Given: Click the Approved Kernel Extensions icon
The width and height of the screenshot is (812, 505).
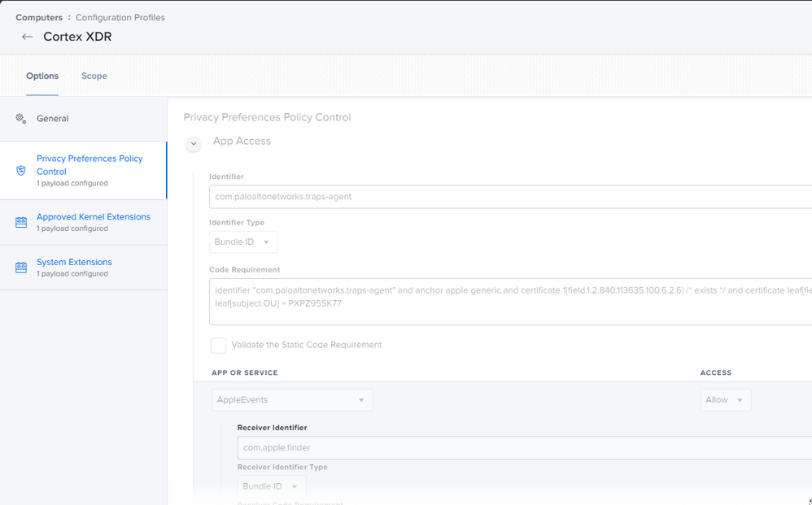Looking at the screenshot, I should (20, 222).
